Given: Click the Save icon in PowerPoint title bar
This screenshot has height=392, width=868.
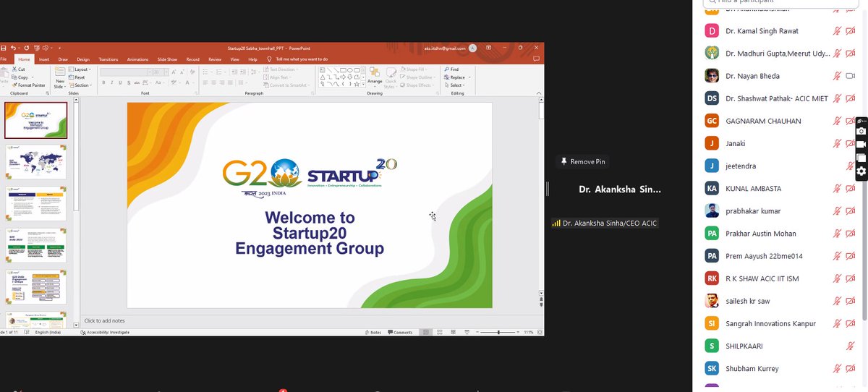Looking at the screenshot, I should click(4, 48).
